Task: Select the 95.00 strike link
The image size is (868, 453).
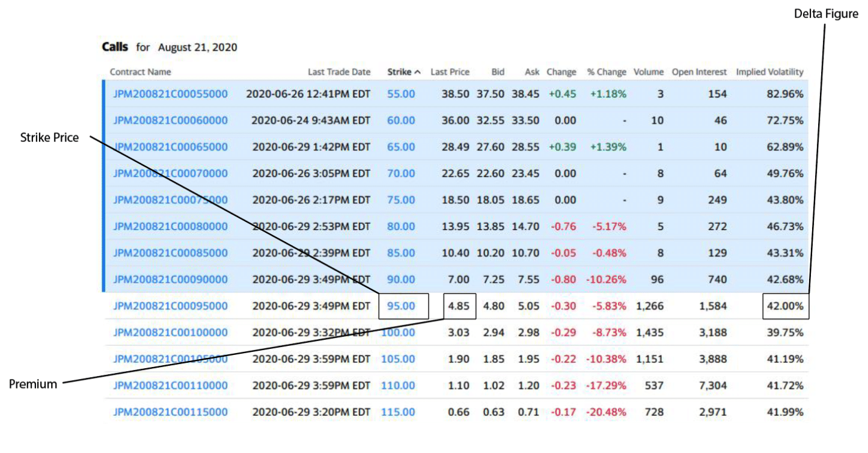Action: [x=401, y=306]
